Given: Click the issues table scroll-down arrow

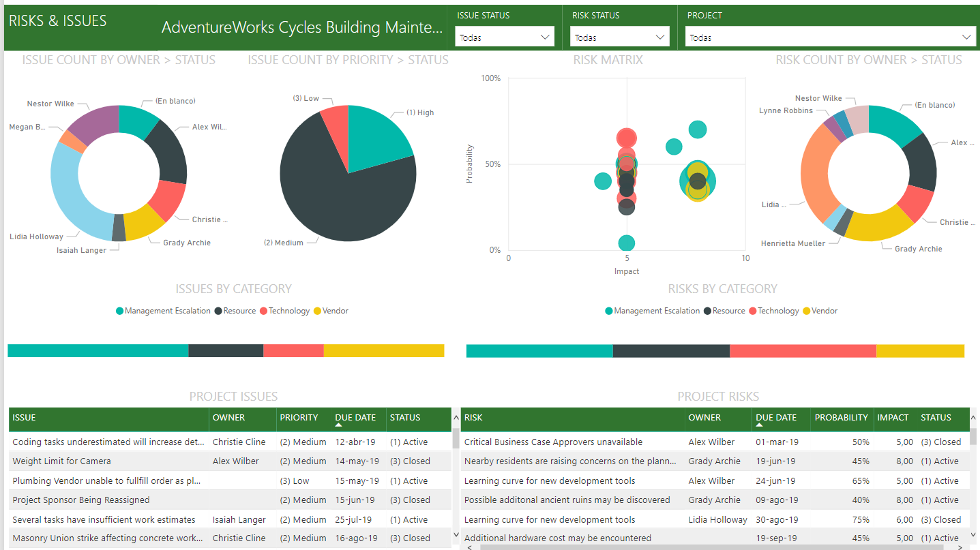Looking at the screenshot, I should click(x=456, y=534).
